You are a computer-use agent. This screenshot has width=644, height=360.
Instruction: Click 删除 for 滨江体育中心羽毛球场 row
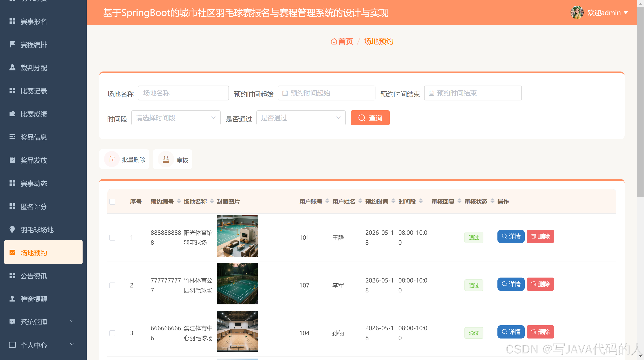[540, 332]
